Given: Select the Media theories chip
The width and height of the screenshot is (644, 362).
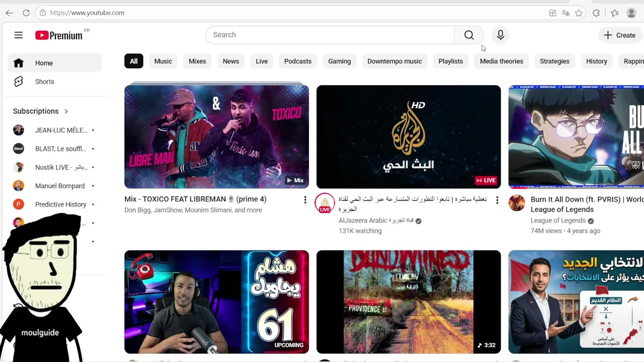Looking at the screenshot, I should [x=502, y=61].
